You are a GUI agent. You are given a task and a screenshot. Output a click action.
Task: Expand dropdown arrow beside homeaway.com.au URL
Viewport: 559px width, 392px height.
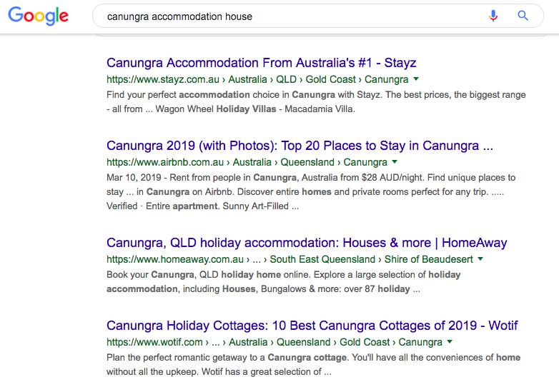pos(480,259)
